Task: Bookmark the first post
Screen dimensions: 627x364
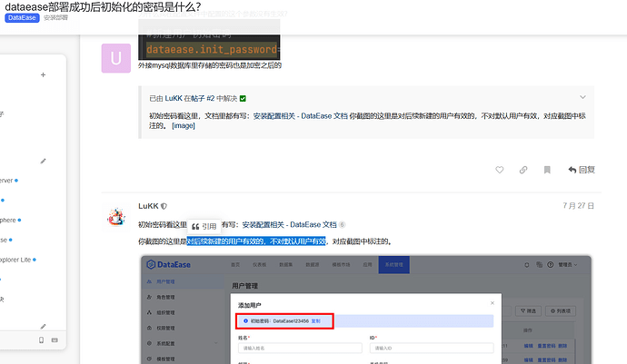Action: (547, 170)
